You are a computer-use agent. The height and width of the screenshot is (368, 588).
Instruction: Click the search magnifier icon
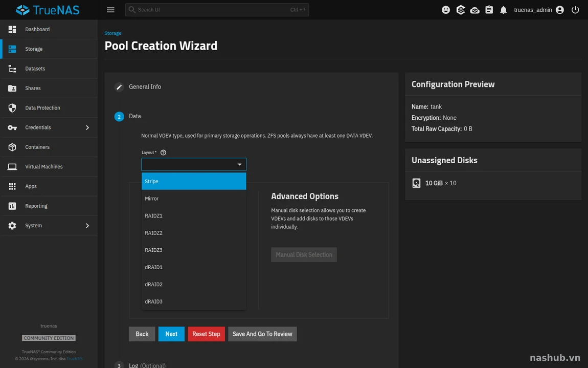point(132,10)
